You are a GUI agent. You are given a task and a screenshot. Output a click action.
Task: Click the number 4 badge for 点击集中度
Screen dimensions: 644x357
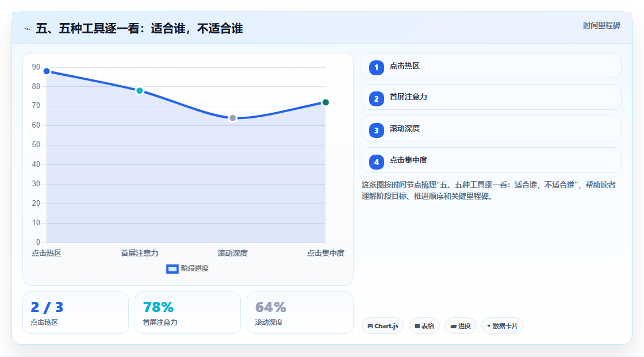(x=376, y=162)
